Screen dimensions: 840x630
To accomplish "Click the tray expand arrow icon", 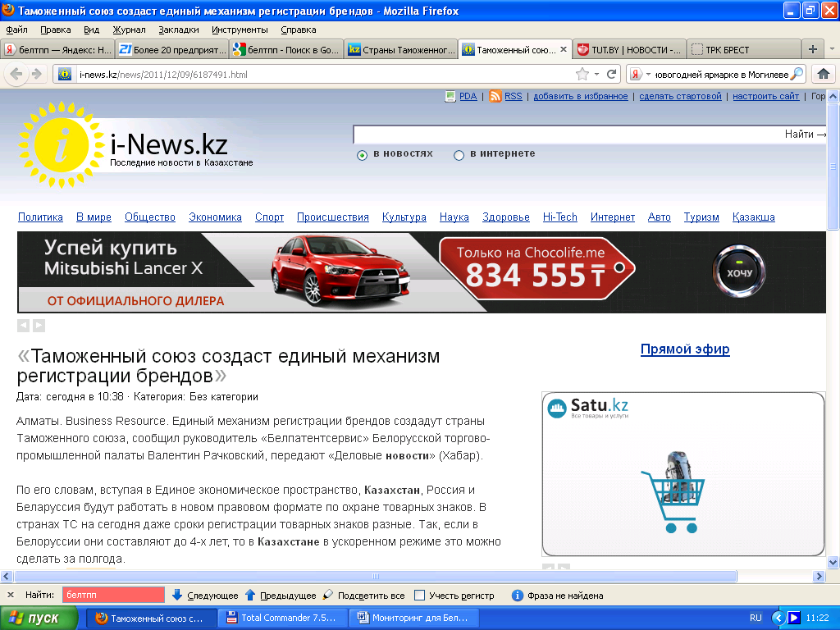I will tap(778, 619).
